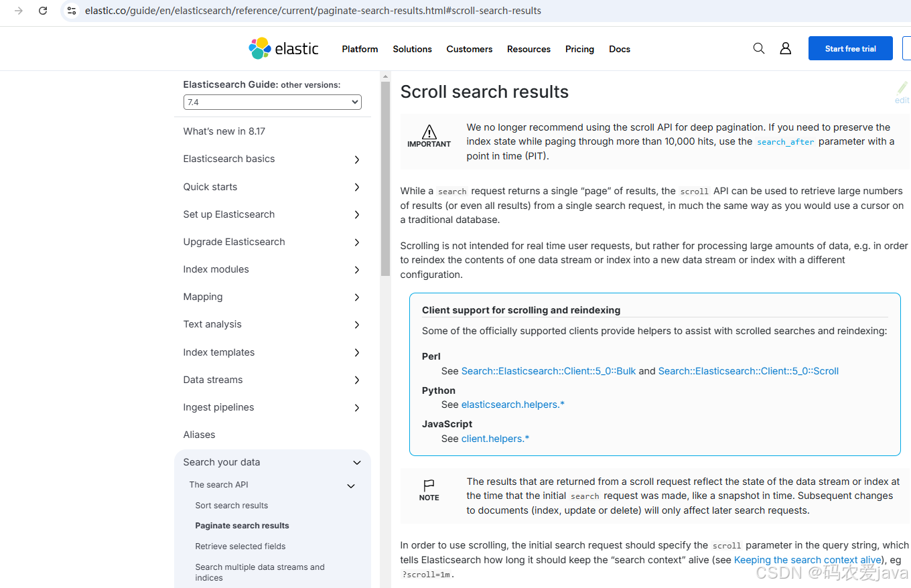This screenshot has width=911, height=588.
Task: Click the browser forward arrow
Action: coord(19,11)
